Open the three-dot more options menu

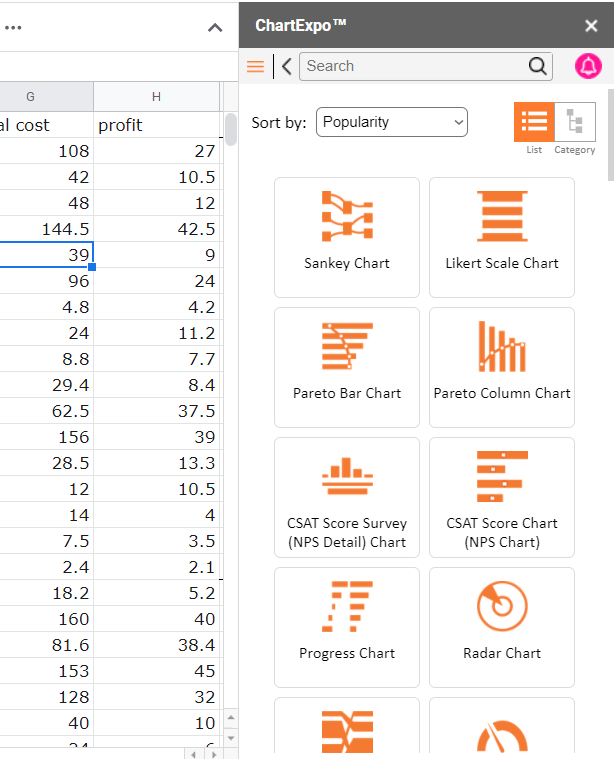pyautogui.click(x=13, y=28)
